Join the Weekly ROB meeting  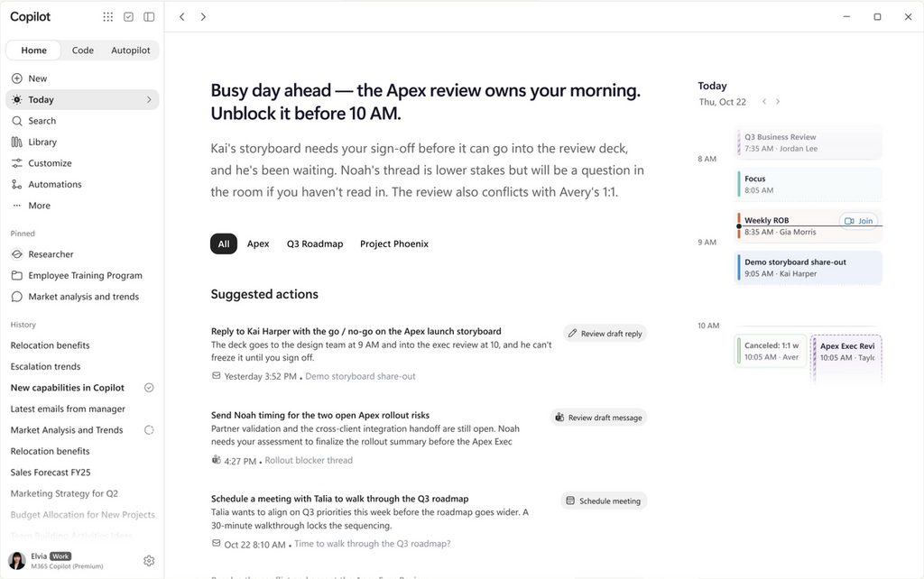click(859, 221)
